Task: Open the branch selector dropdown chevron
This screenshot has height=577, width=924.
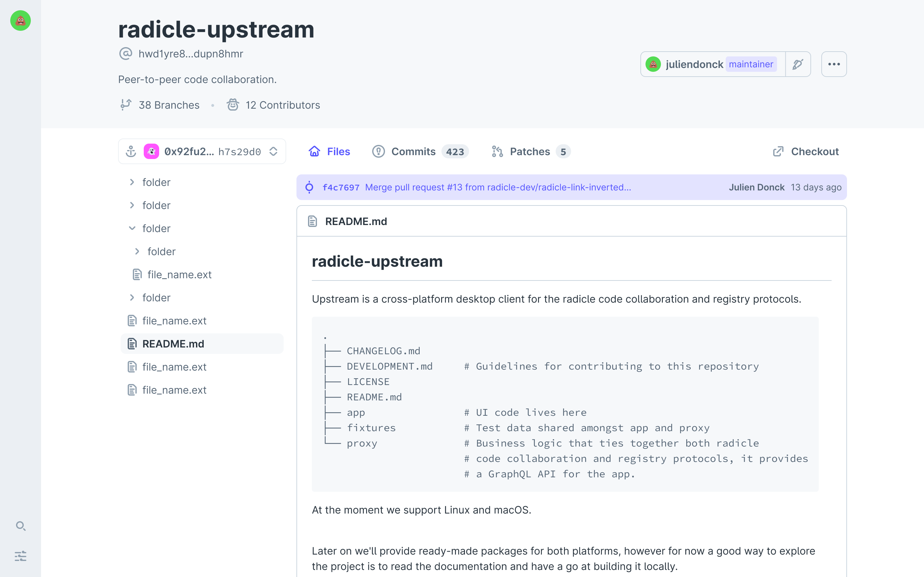Action: coord(274,151)
